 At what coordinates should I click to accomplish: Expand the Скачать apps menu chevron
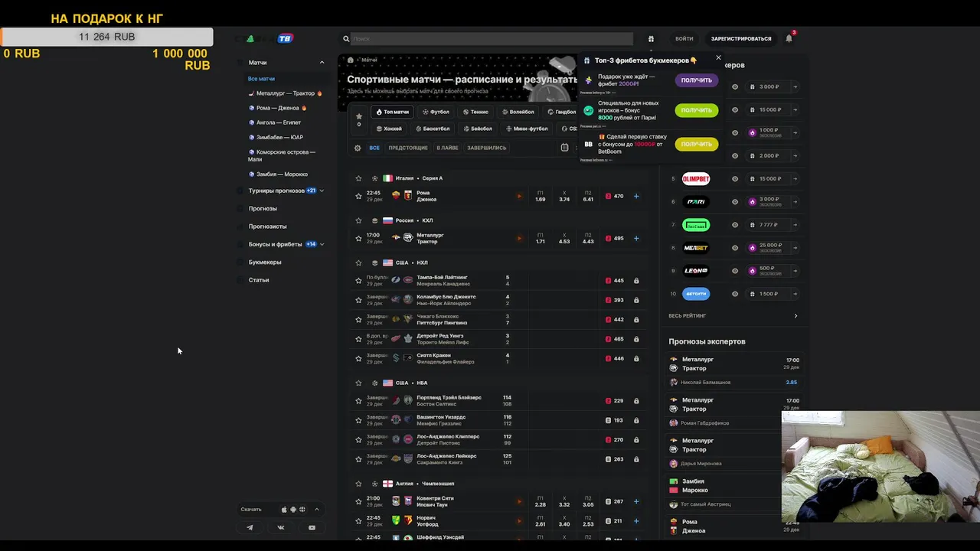point(317,509)
